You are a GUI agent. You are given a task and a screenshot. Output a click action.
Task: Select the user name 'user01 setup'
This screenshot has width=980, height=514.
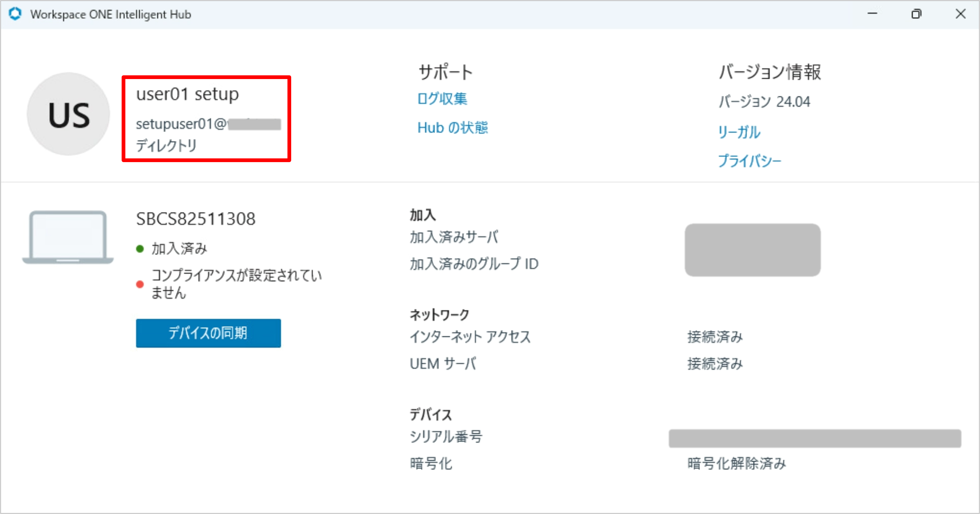(188, 94)
